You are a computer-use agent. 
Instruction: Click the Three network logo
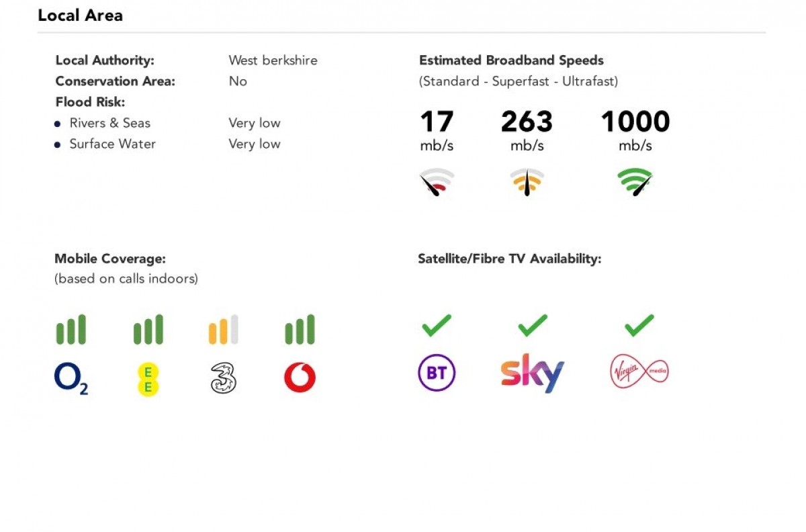(223, 379)
